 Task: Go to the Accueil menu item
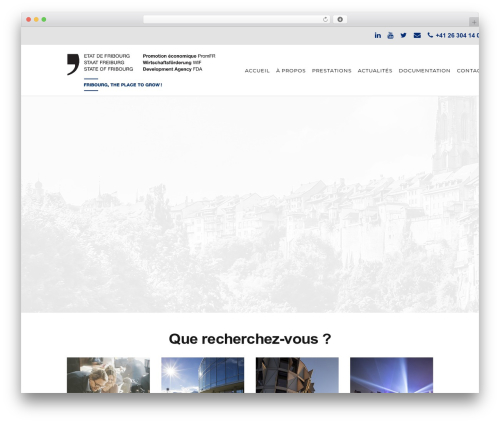(x=257, y=71)
